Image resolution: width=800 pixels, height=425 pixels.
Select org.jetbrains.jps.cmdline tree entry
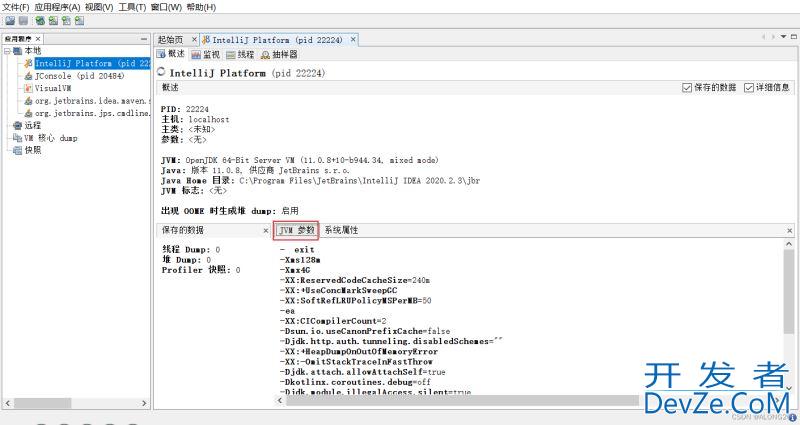pyautogui.click(x=92, y=113)
